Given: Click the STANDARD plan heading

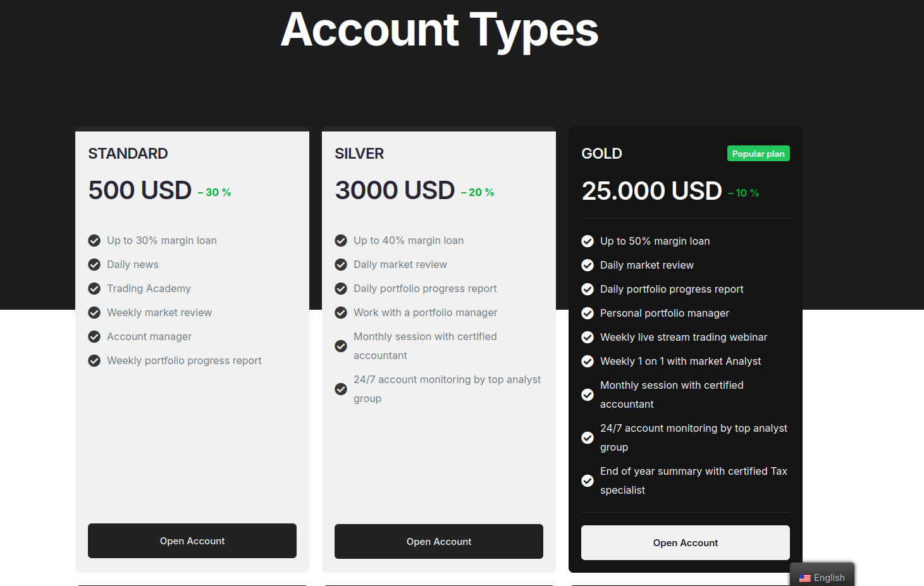Looking at the screenshot, I should (128, 154).
